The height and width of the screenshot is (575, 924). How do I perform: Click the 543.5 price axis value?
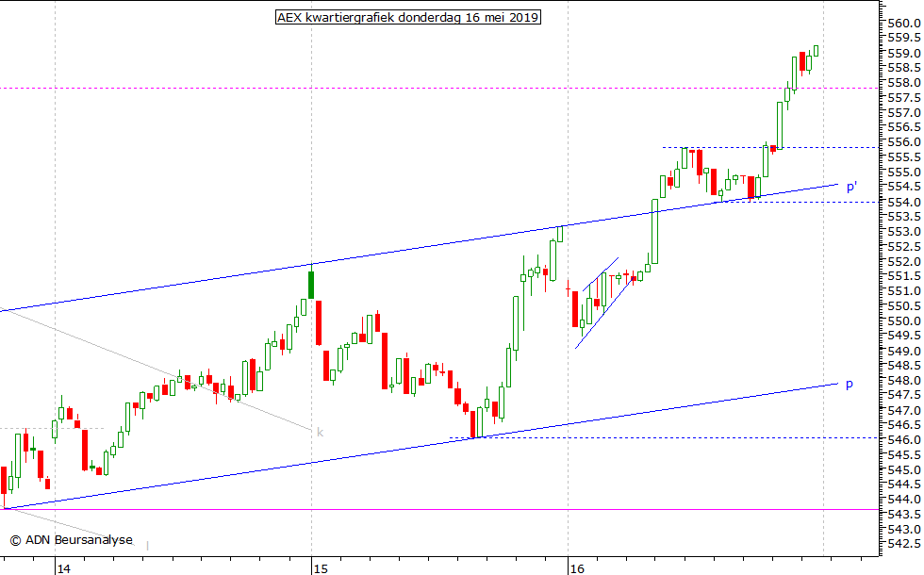[x=904, y=515]
